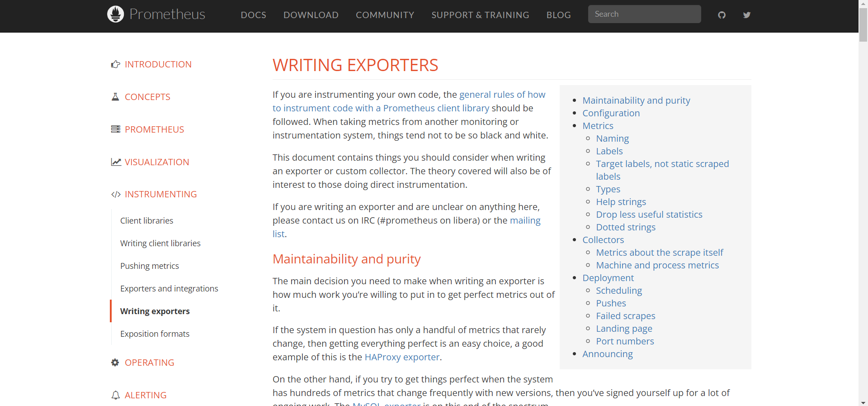
Task: Open Exporters and integrations in sidebar
Action: 169,288
